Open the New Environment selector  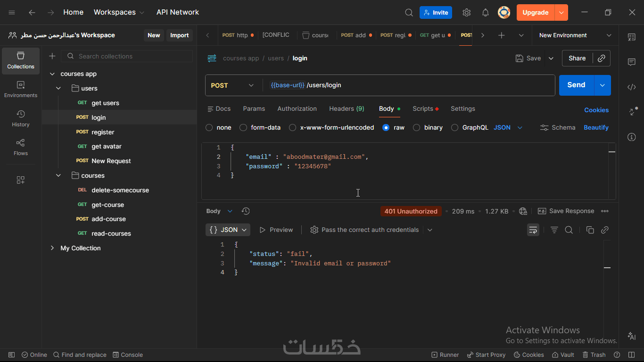(x=575, y=35)
